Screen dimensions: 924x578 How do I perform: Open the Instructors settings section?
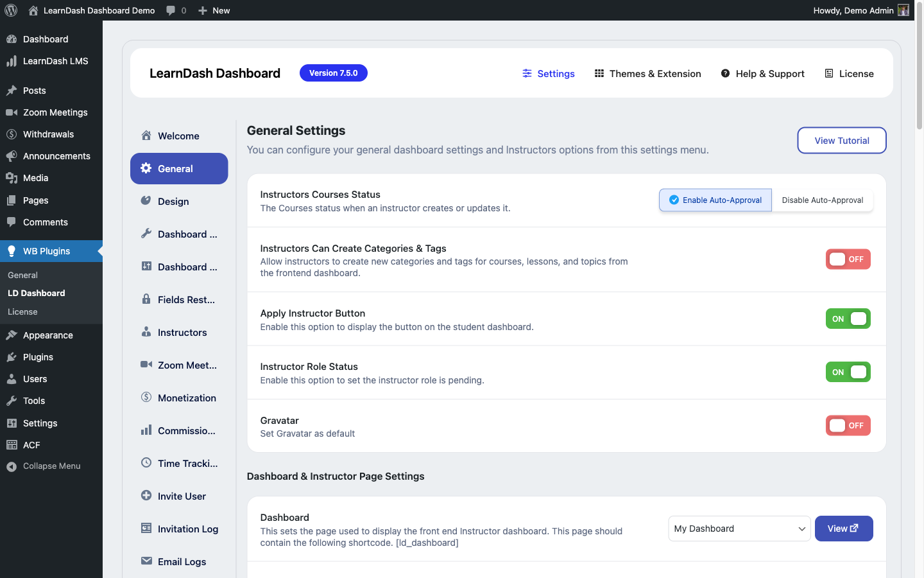coord(182,332)
